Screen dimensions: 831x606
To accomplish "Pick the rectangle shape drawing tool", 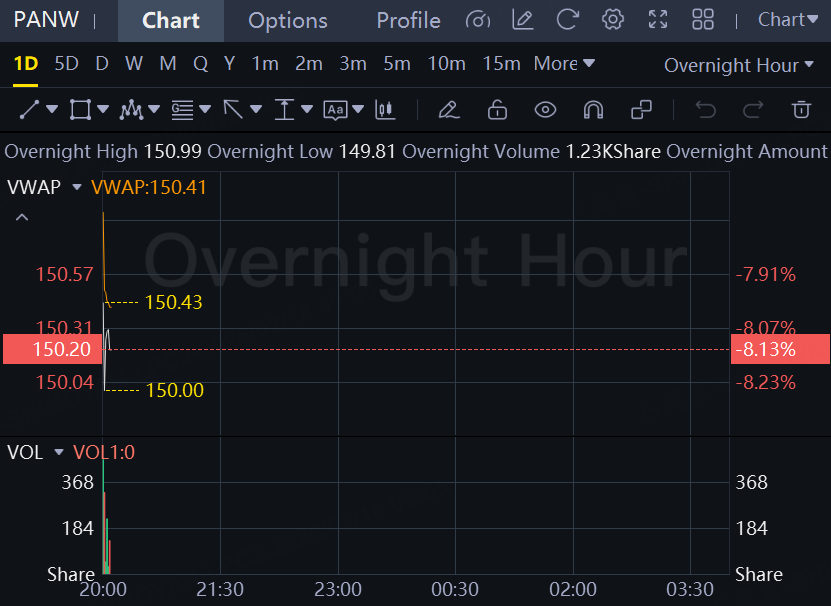I will pos(80,109).
